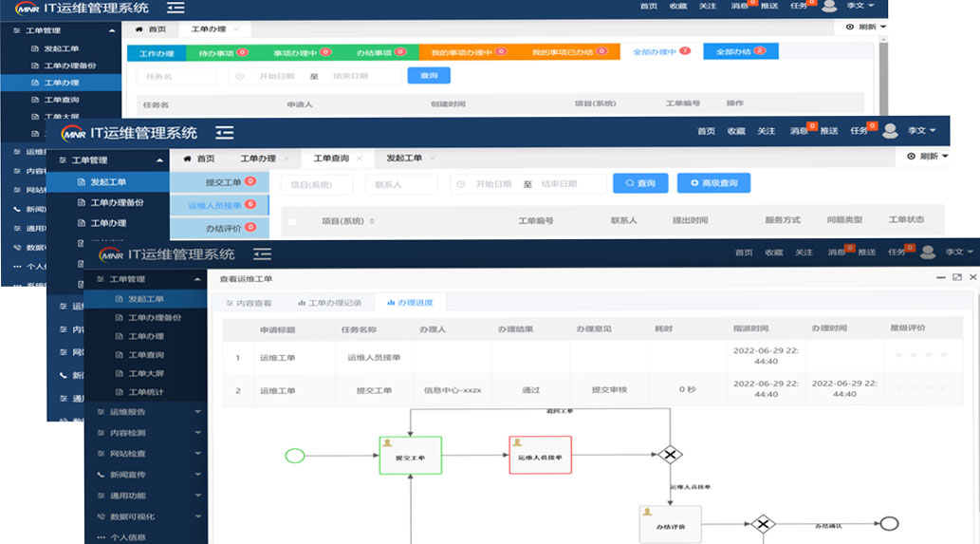980x544 pixels.
Task: Open 刷新 dropdown in middle window
Action: pos(928,157)
